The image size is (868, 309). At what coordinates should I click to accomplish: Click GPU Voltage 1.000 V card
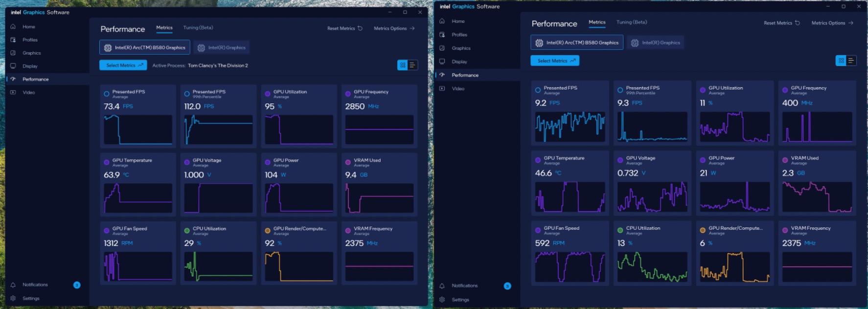[218, 185]
